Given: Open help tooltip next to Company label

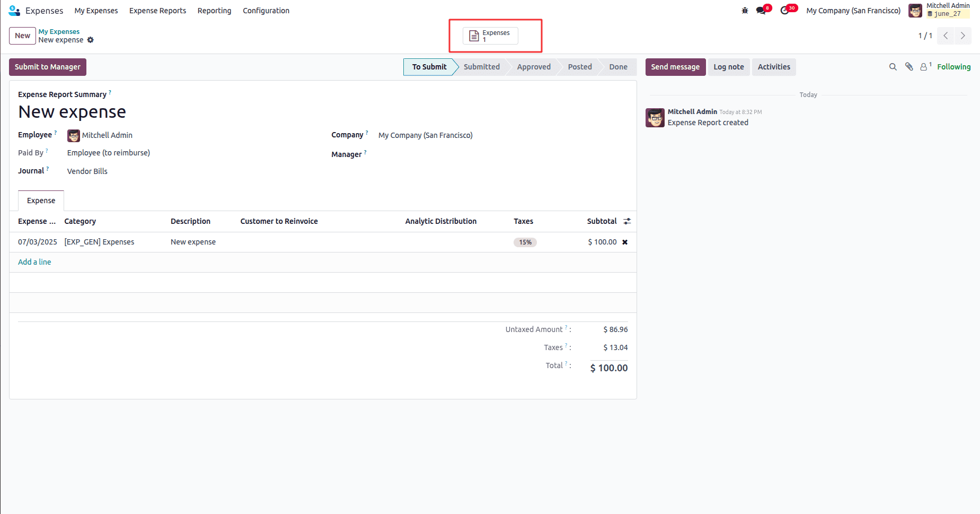Looking at the screenshot, I should coord(367,133).
